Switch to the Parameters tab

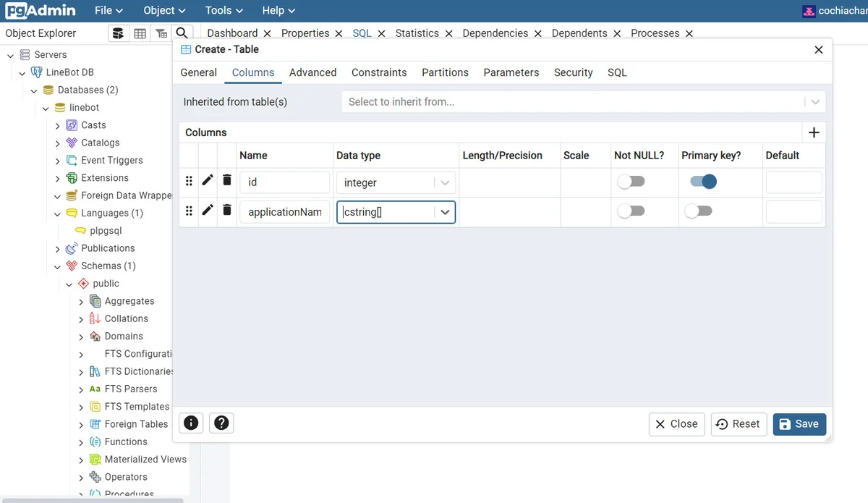pyautogui.click(x=511, y=72)
